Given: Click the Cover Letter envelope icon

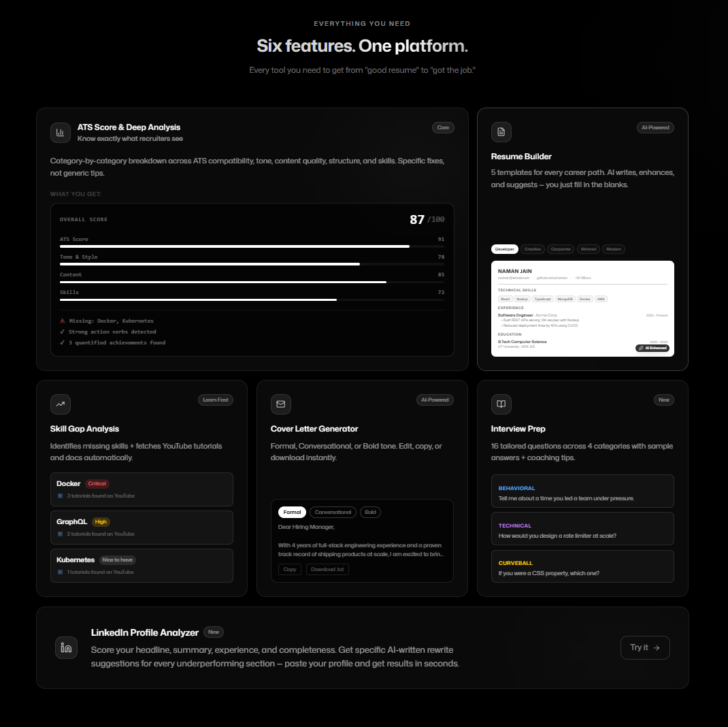Looking at the screenshot, I should 281,404.
